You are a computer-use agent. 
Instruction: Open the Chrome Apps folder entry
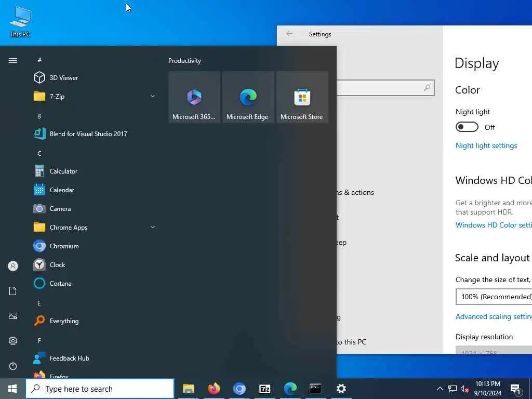(95, 228)
